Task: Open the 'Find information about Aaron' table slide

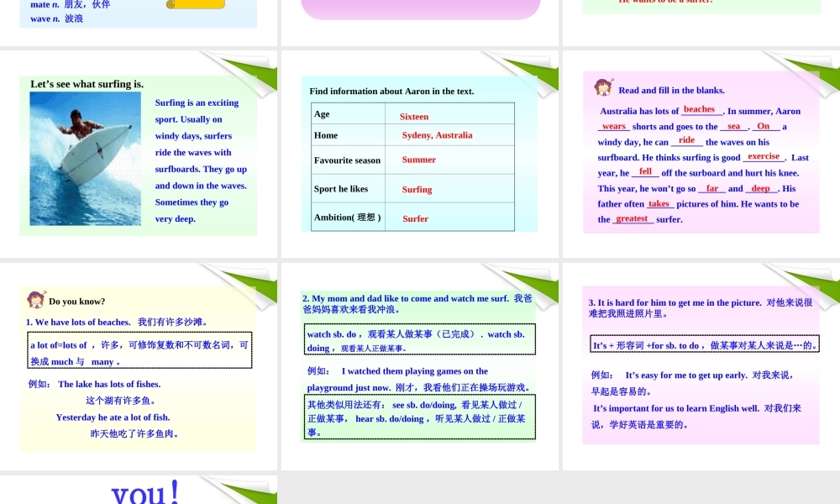Action: coord(420,155)
